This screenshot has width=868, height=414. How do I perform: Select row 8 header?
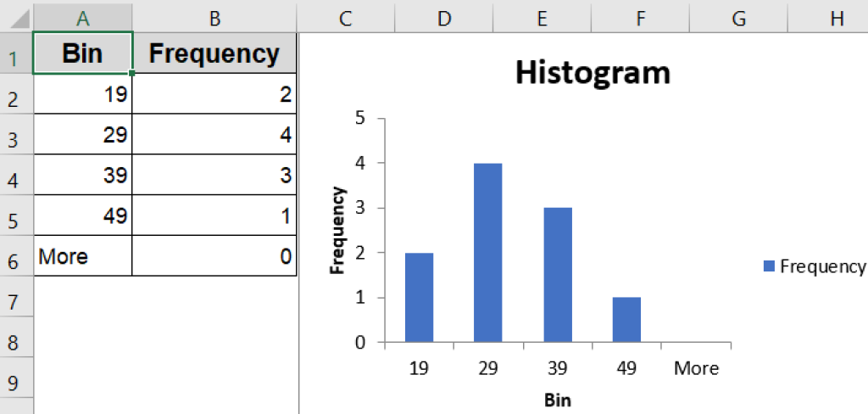17,337
